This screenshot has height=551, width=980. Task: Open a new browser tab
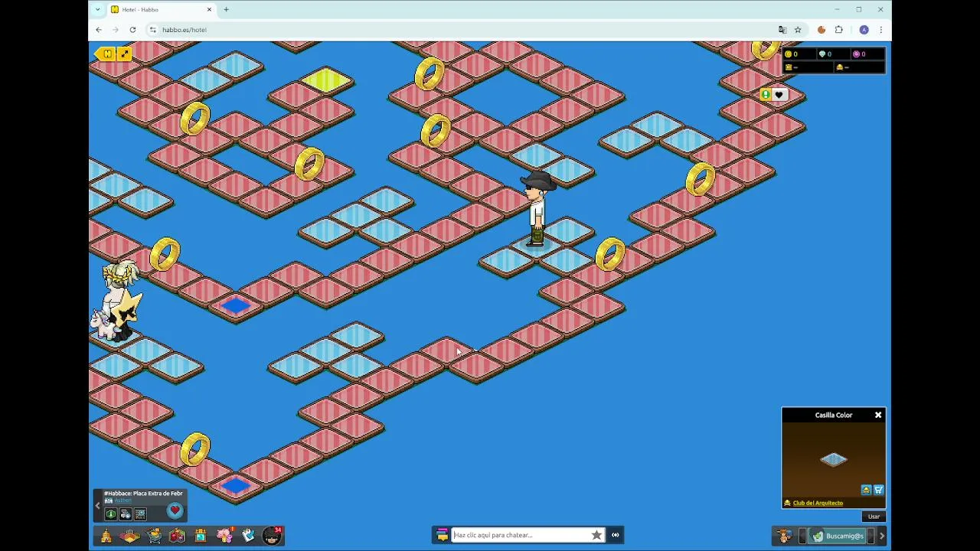(226, 9)
